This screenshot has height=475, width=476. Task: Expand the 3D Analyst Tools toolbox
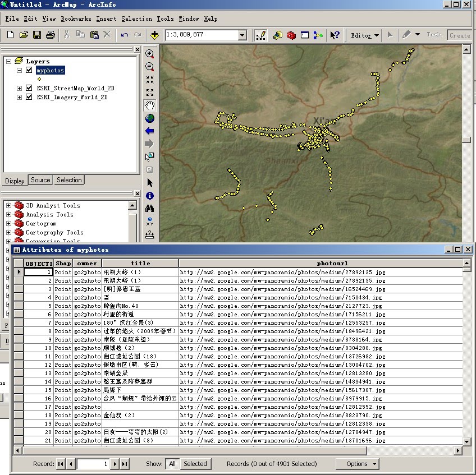[x=9, y=205]
